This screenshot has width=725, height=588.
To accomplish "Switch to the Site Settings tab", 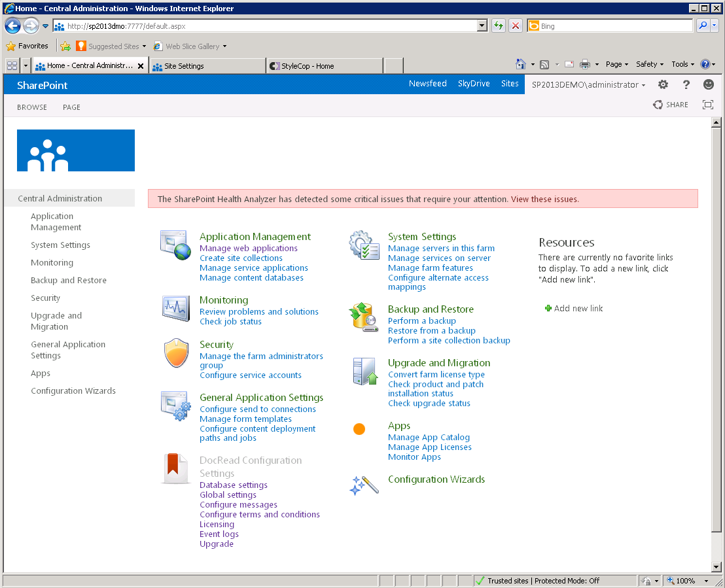I will (x=208, y=66).
